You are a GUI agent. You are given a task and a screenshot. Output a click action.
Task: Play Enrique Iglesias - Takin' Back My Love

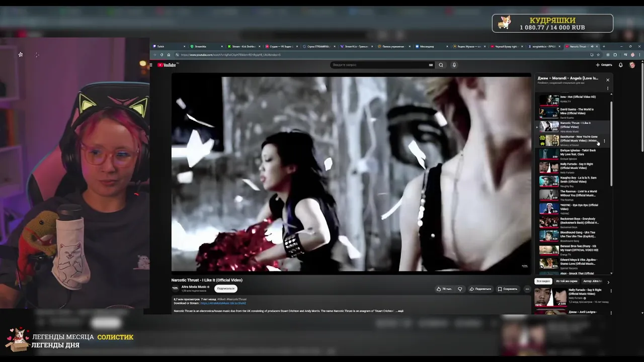(x=573, y=154)
